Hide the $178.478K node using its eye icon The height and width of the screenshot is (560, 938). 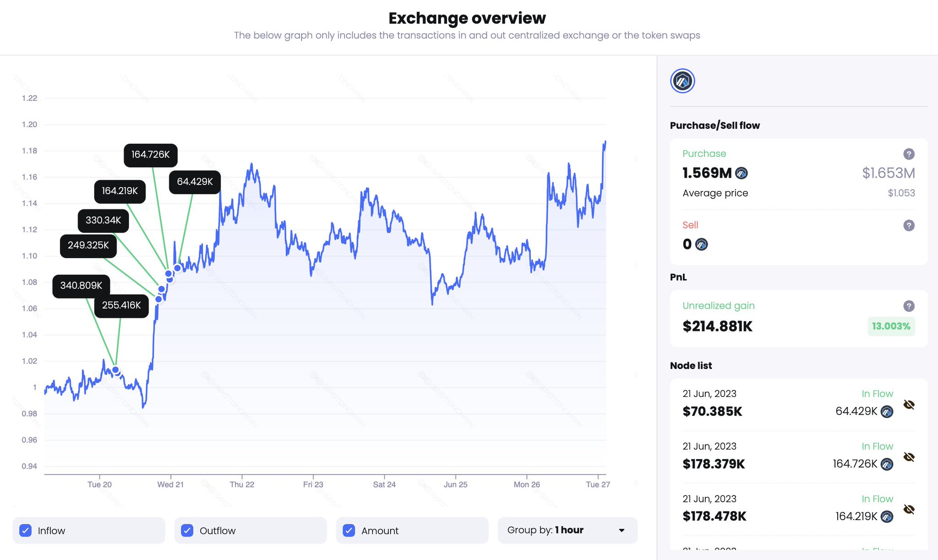tap(909, 509)
